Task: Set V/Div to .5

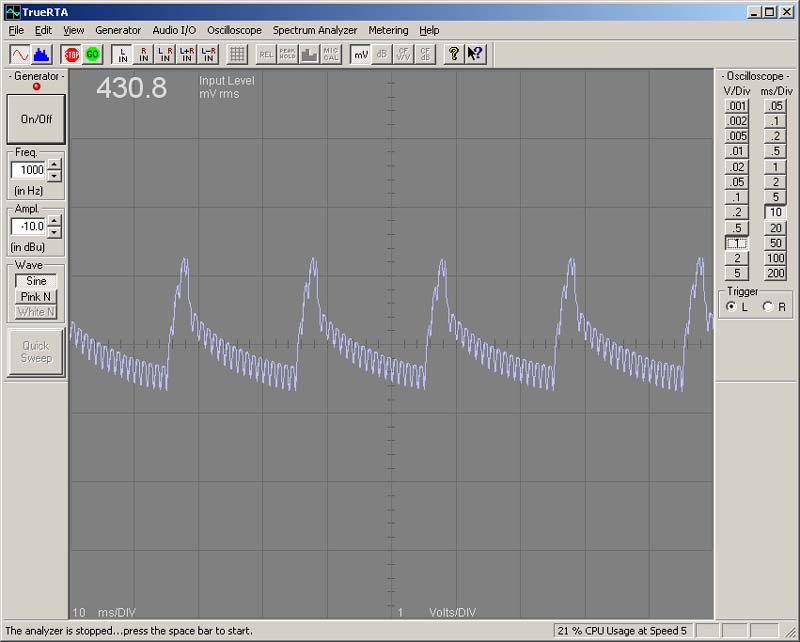Action: [737, 228]
